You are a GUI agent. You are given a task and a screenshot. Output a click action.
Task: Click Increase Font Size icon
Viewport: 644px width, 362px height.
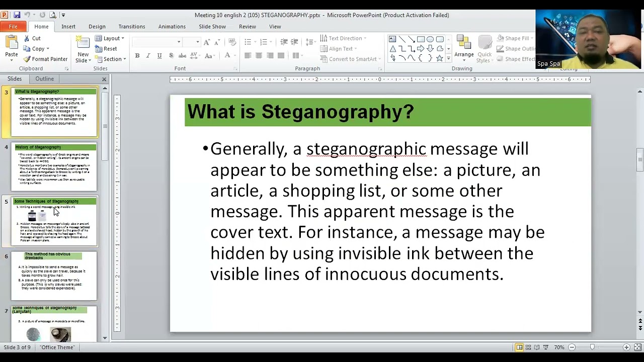[206, 42]
